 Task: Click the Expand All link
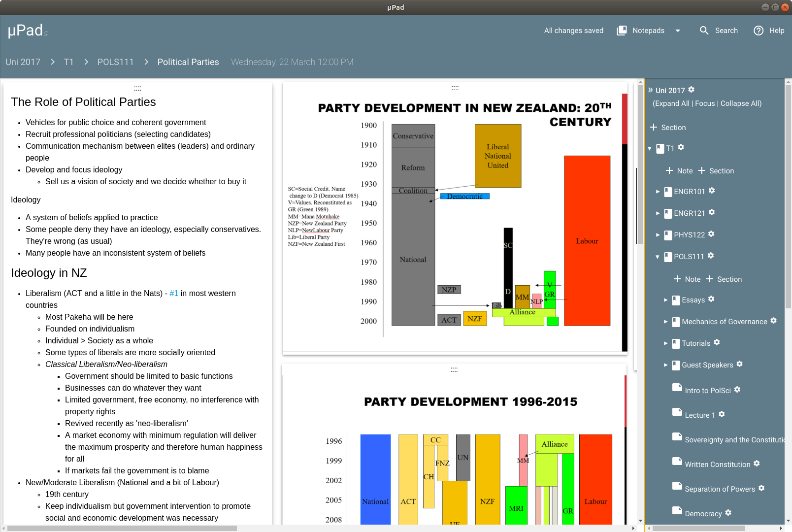pyautogui.click(x=672, y=103)
